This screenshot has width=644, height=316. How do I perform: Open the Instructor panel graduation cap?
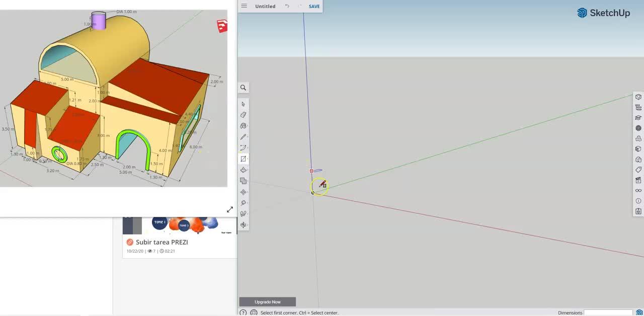tap(638, 118)
